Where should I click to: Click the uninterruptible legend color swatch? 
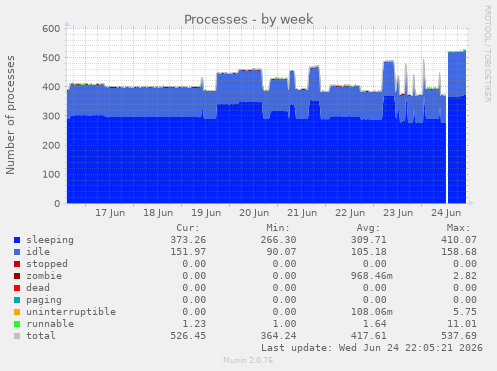[x=17, y=312]
